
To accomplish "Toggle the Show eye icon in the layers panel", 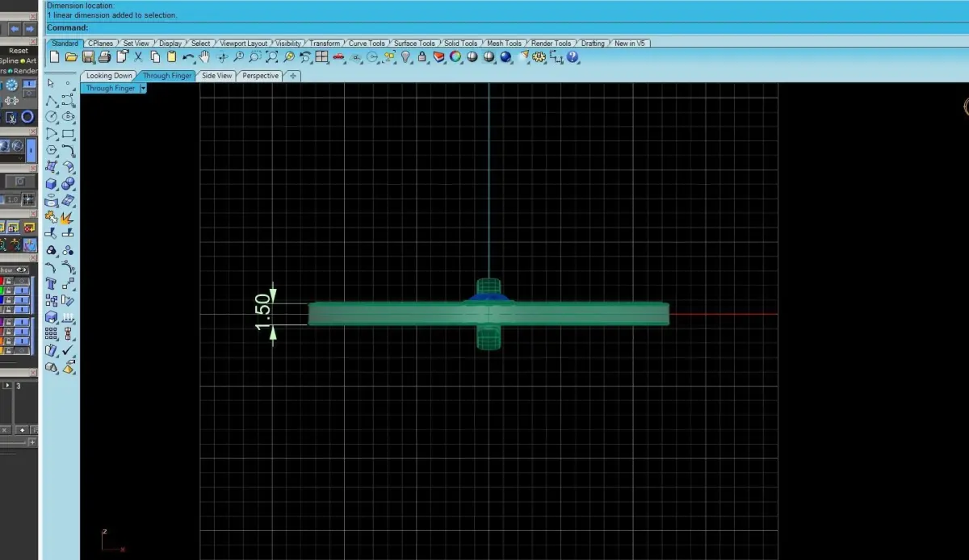I will pos(22,270).
